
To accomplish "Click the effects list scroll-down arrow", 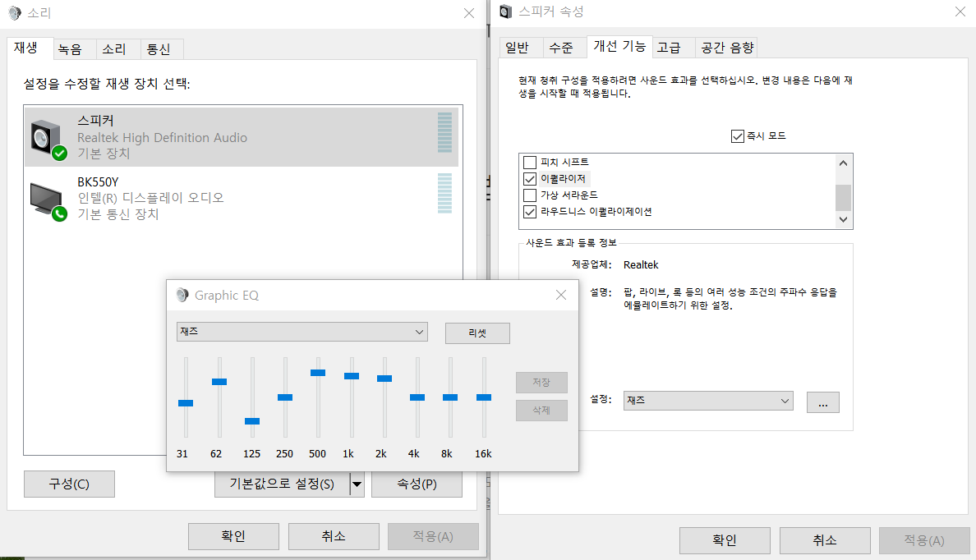I will tap(844, 219).
